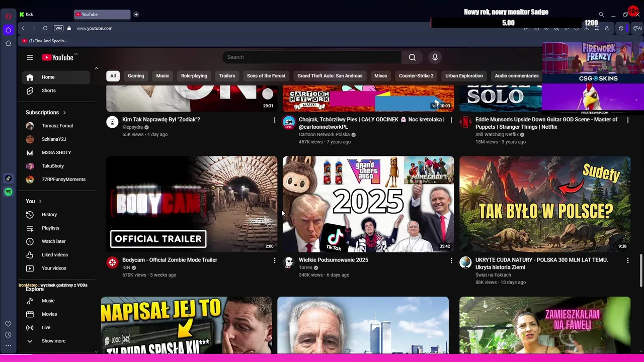This screenshot has height=362, width=644.
Task: View the site lock security info
Action: 69,28
